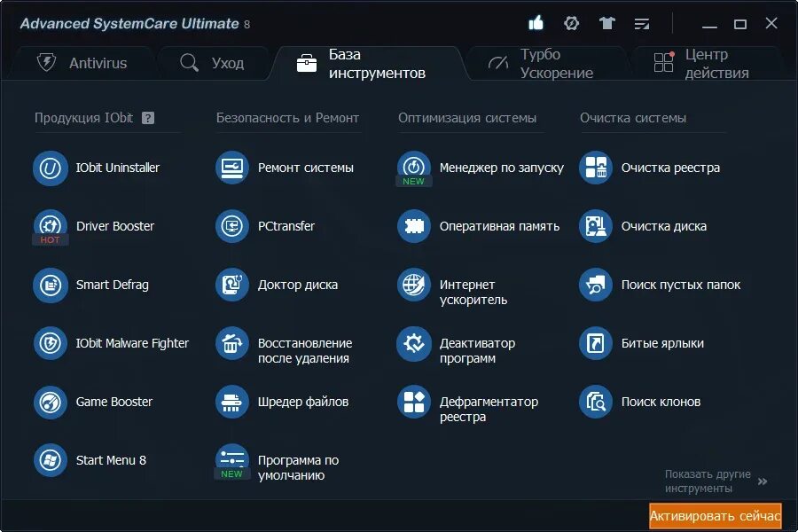Click the Дефрагментатор реестра text label
The image size is (798, 532).
(489, 410)
